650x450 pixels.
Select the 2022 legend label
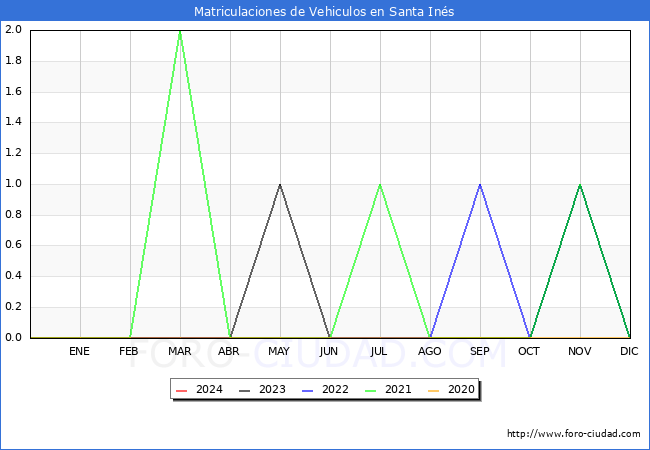point(335,390)
